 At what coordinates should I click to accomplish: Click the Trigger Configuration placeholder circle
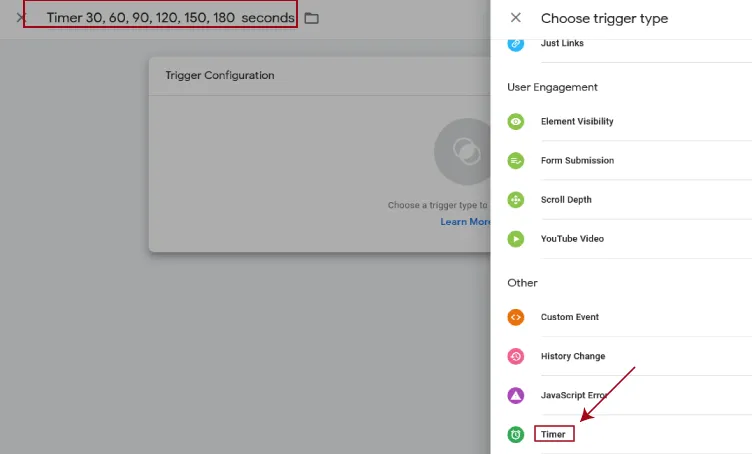[462, 151]
